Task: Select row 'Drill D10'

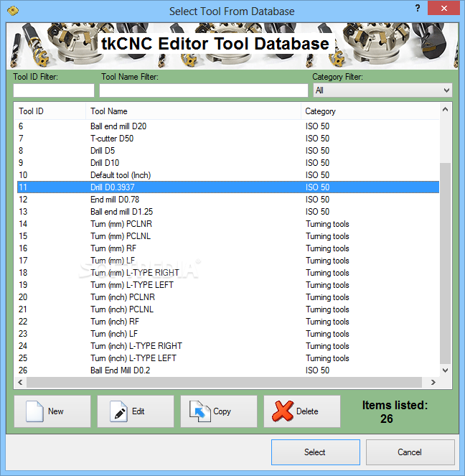Action: point(228,163)
